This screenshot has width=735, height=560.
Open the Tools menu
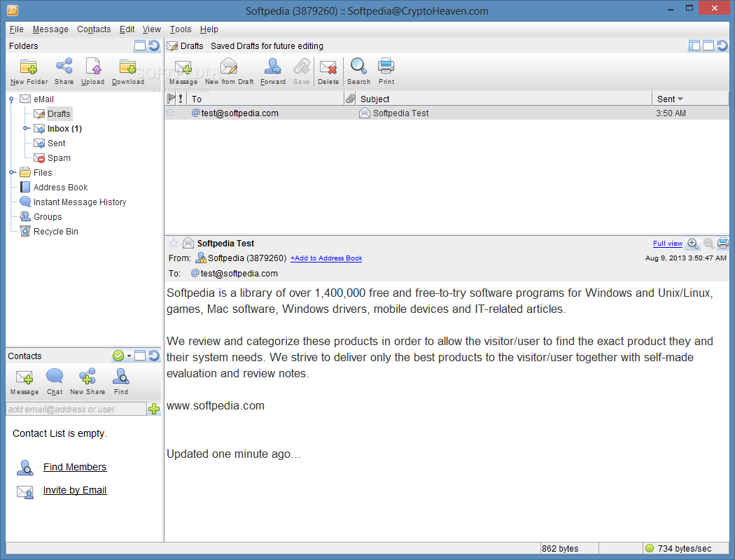[181, 29]
